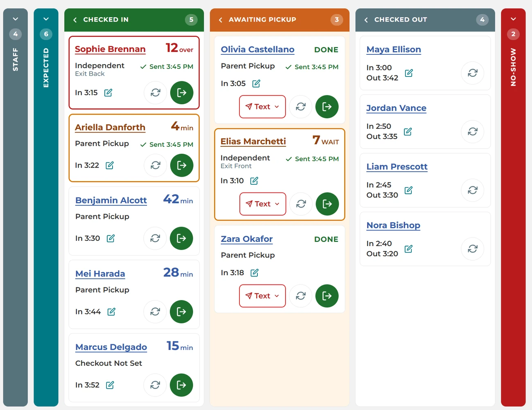
Task: Click refresh icon on Liam Prescott card
Action: click(x=473, y=190)
